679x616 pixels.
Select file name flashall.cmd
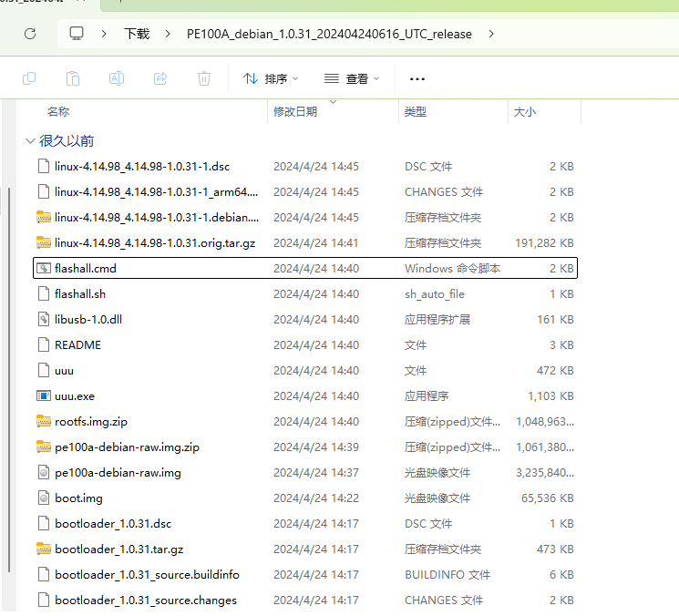pyautogui.click(x=86, y=269)
